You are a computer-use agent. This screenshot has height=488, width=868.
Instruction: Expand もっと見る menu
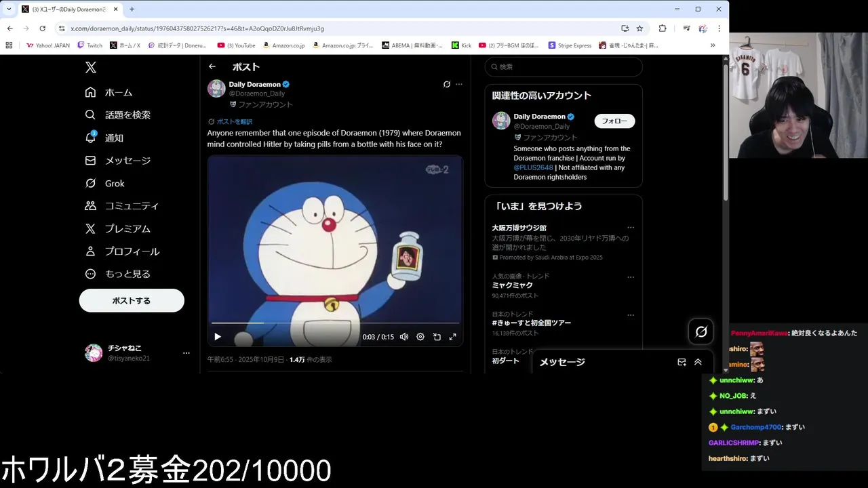pyautogui.click(x=117, y=274)
